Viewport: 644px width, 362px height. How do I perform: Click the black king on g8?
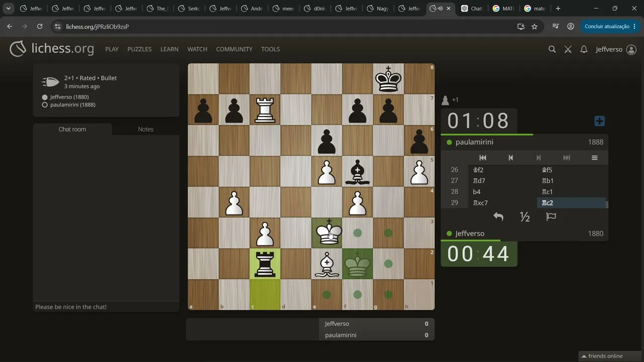click(x=388, y=79)
